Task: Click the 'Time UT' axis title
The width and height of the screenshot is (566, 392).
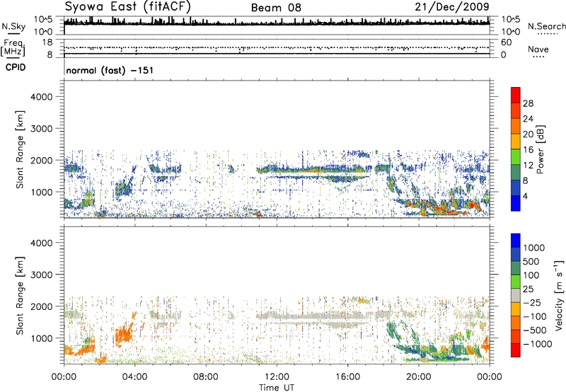Action: coord(277,388)
